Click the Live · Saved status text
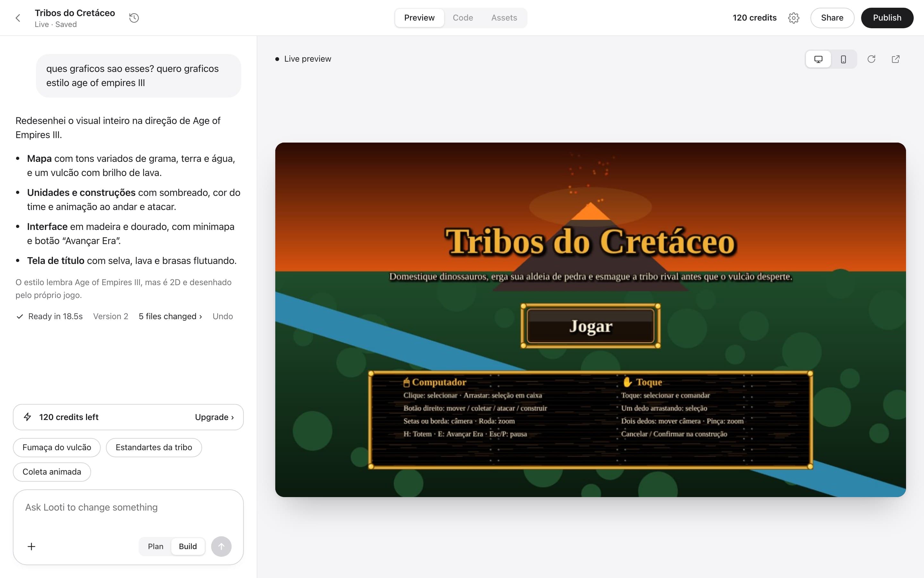This screenshot has height=578, width=924. point(56,24)
